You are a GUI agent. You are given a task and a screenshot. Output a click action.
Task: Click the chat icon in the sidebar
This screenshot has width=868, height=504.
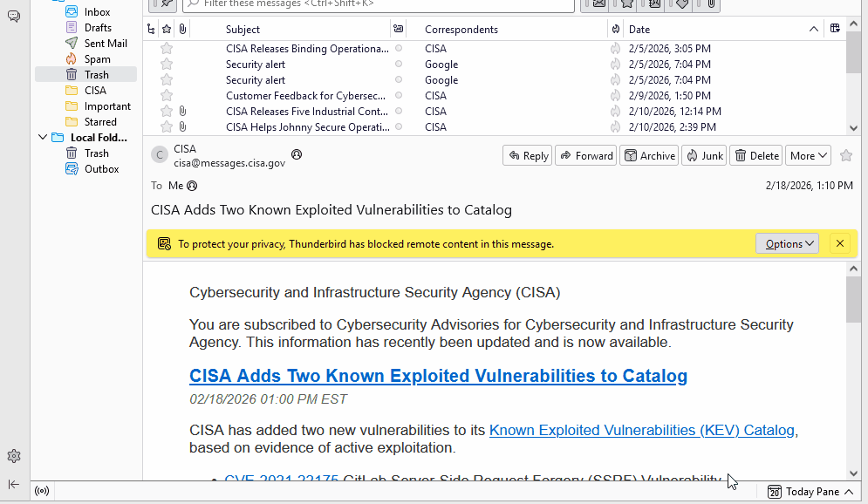pyautogui.click(x=14, y=17)
